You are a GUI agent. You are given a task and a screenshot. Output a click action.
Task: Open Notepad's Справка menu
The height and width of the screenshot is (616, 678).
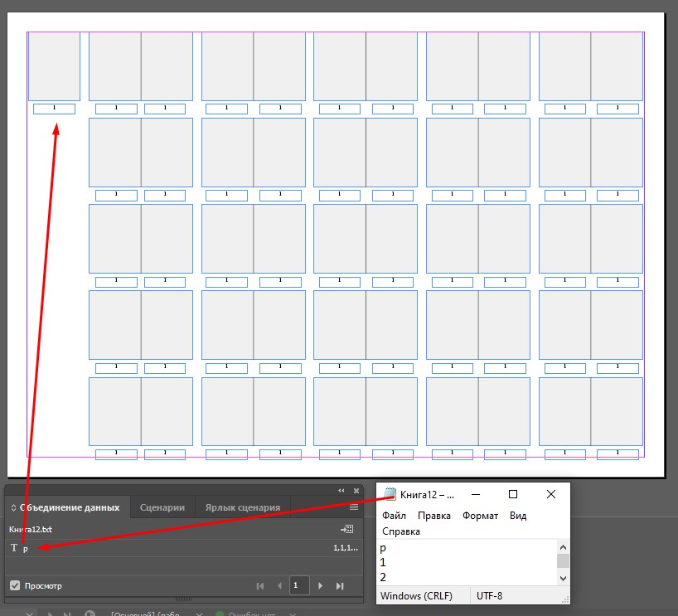401,531
